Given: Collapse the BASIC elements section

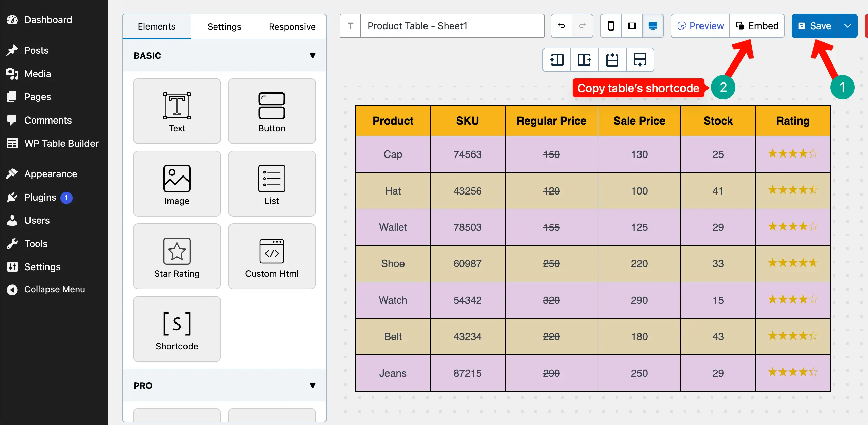Looking at the screenshot, I should (x=313, y=55).
